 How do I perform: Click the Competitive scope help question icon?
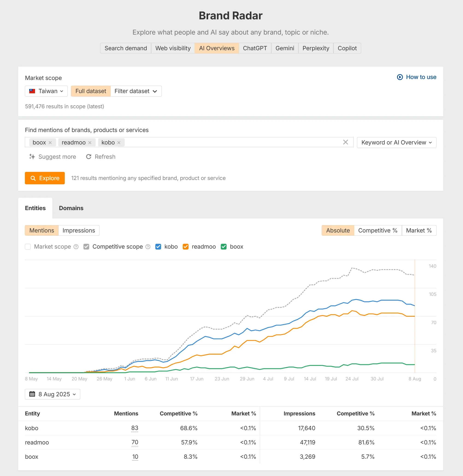tap(148, 247)
